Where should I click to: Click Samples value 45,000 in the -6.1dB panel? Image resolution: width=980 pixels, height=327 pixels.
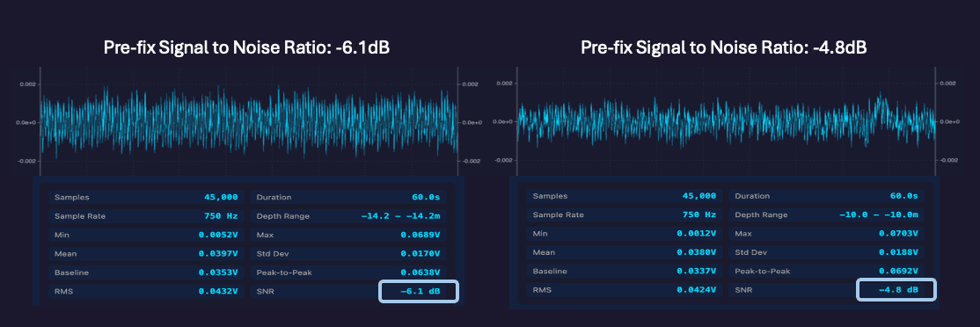(x=221, y=197)
